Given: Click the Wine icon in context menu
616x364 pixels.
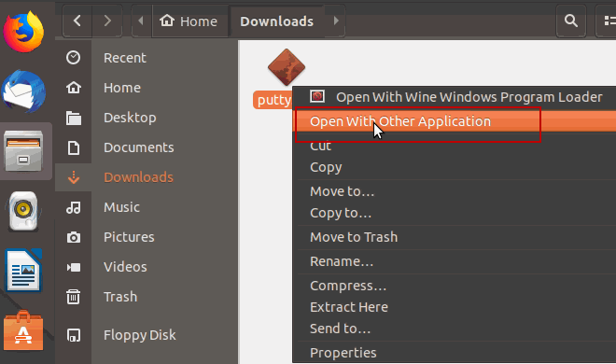Looking at the screenshot, I should (x=317, y=96).
